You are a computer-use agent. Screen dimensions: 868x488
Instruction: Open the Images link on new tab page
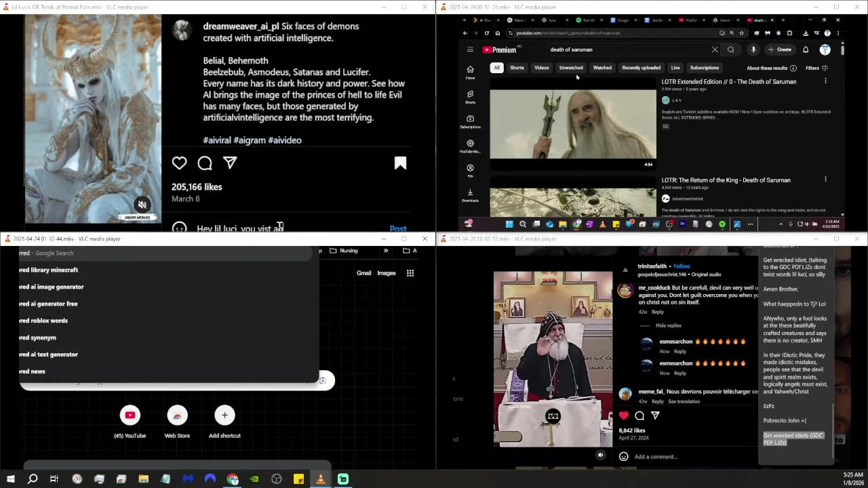387,273
